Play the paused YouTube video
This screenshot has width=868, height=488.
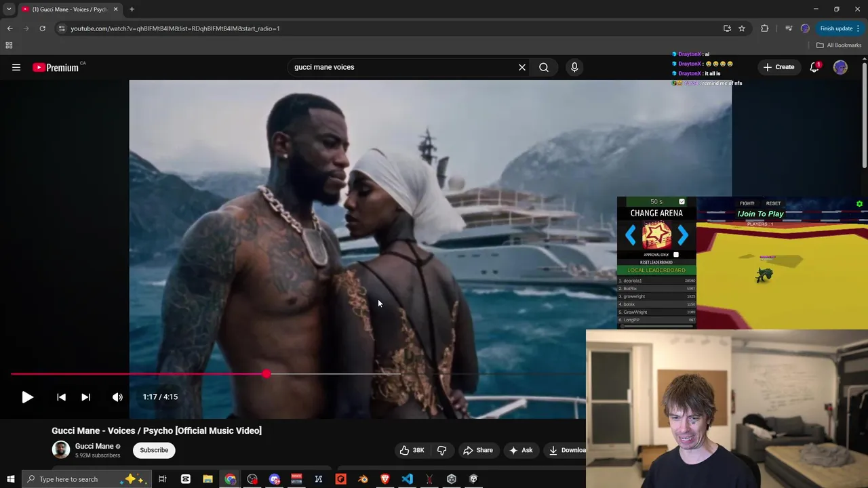tap(27, 397)
